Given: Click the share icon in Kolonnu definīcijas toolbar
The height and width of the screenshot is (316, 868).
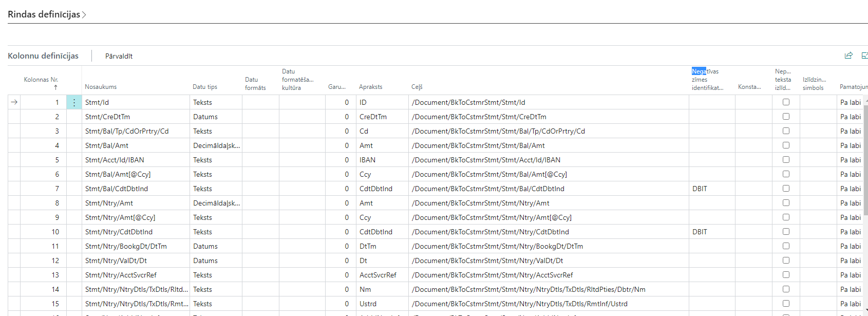Looking at the screenshot, I should [x=848, y=55].
